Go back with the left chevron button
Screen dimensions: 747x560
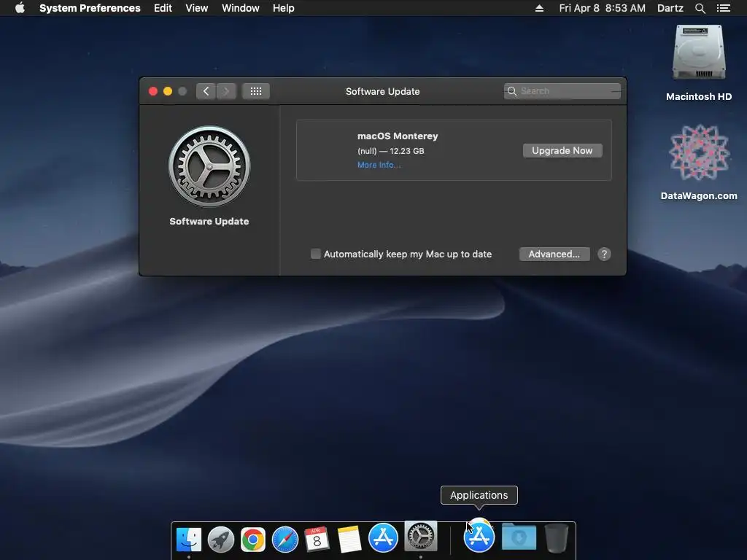(x=206, y=91)
